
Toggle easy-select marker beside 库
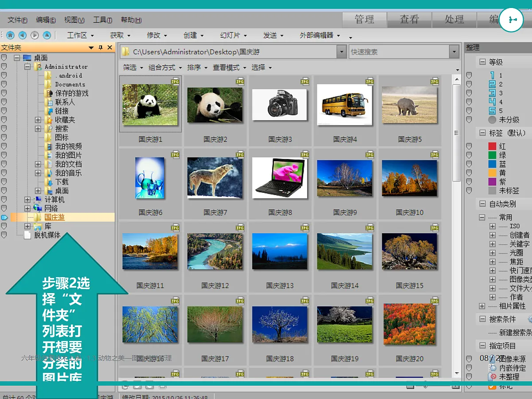(x=4, y=226)
